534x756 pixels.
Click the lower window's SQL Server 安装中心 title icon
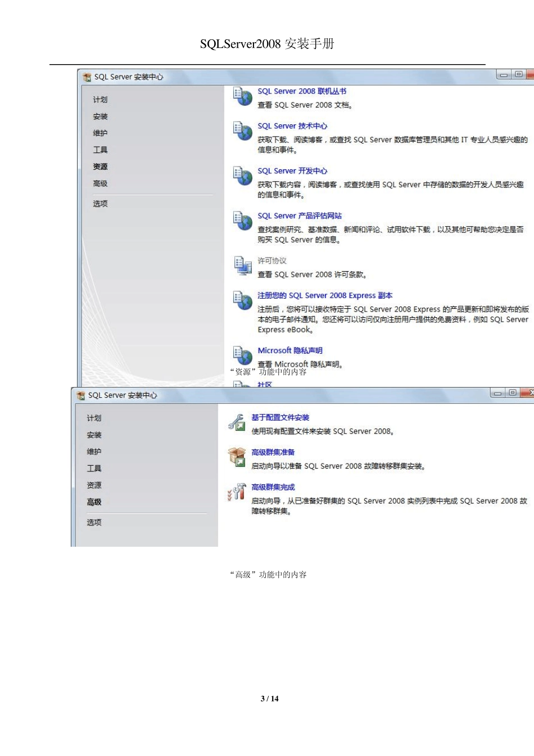click(80, 395)
